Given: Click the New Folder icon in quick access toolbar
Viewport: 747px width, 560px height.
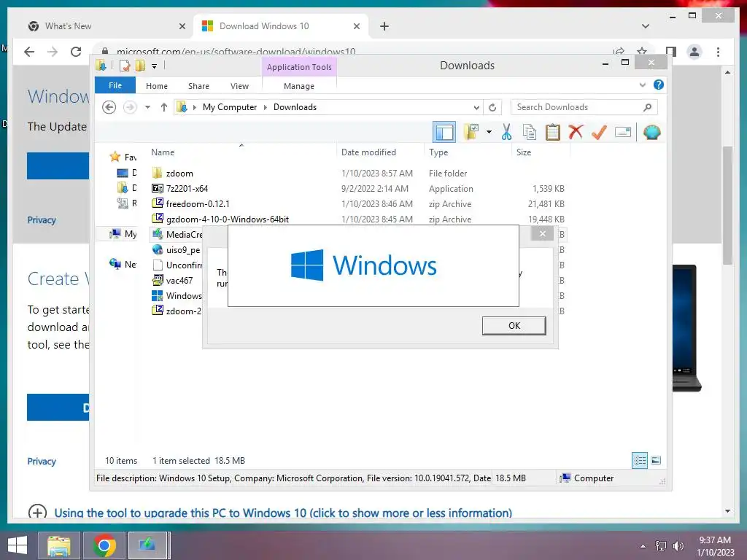Looking at the screenshot, I should (140, 66).
